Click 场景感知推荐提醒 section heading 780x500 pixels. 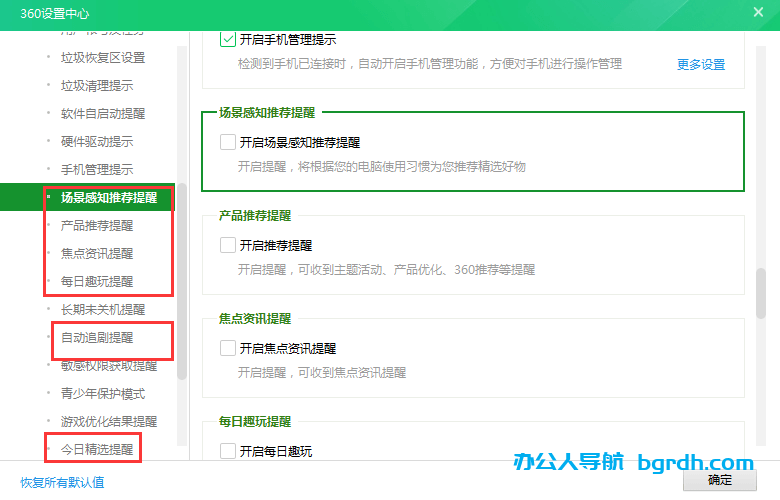267,112
